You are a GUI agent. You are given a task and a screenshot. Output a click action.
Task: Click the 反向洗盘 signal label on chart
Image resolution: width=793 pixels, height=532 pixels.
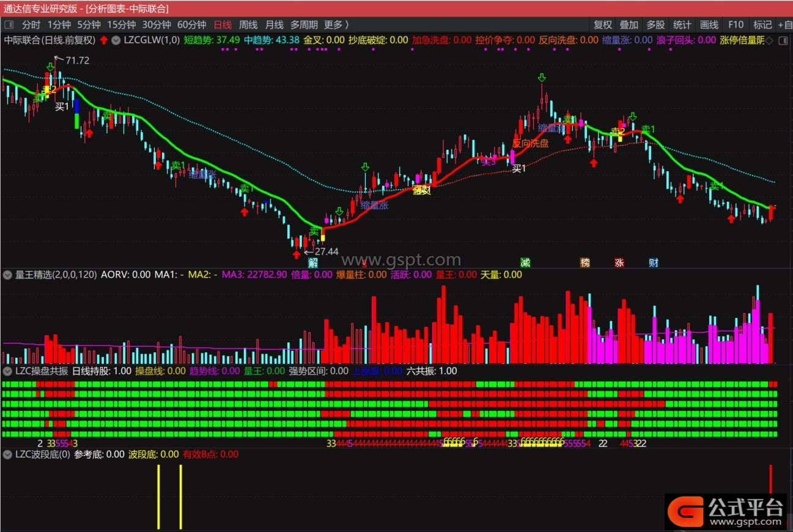530,143
